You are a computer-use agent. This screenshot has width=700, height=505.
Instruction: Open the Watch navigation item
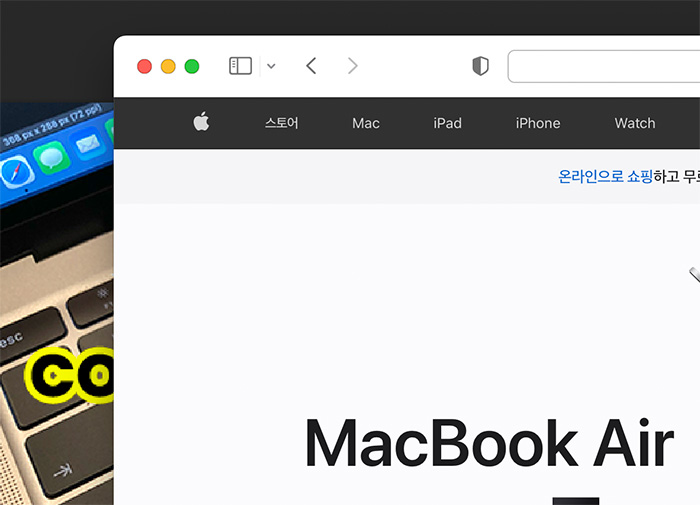635,123
